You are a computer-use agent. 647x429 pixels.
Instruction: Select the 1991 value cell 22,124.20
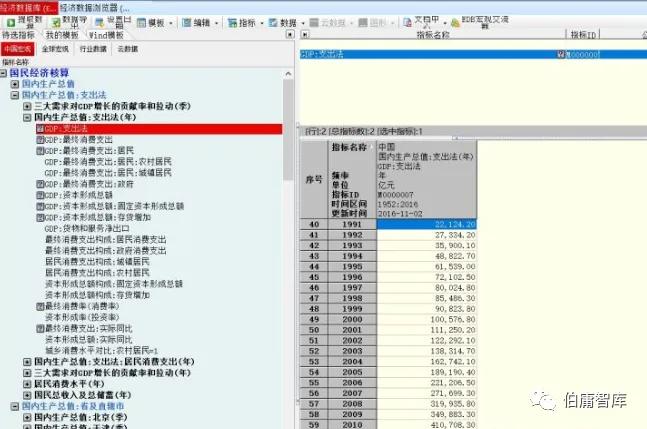tap(427, 224)
